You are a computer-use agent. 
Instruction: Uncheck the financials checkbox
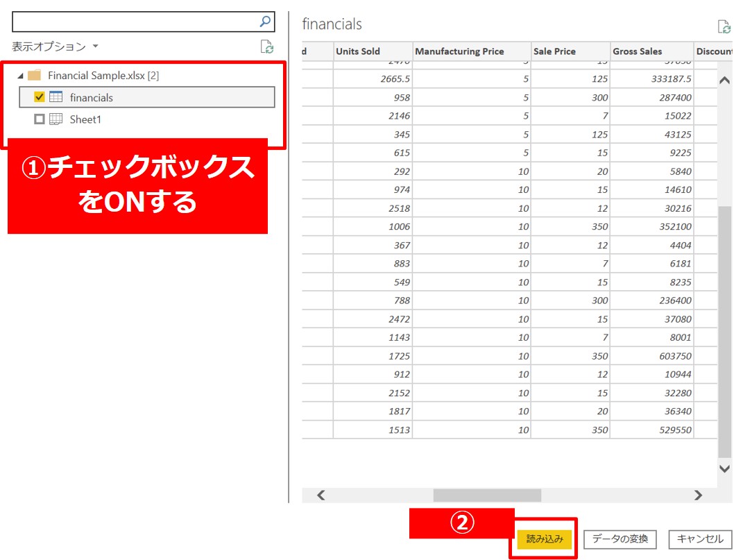click(40, 98)
